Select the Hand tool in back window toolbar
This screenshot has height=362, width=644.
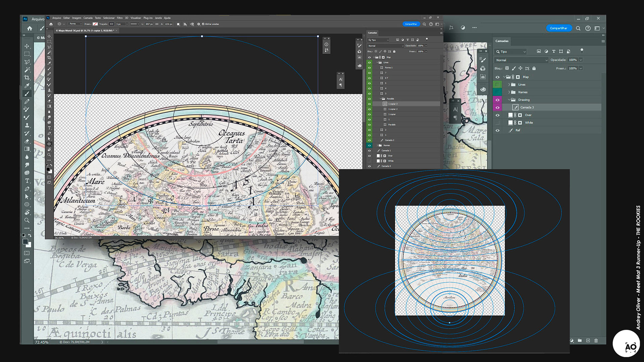tap(27, 212)
